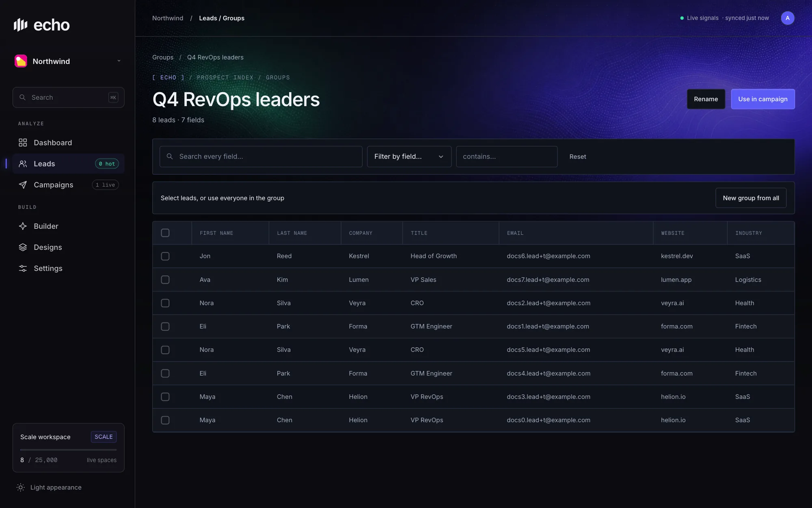Select the checkbox for docs4.lead row
812x508 pixels.
pos(165,373)
